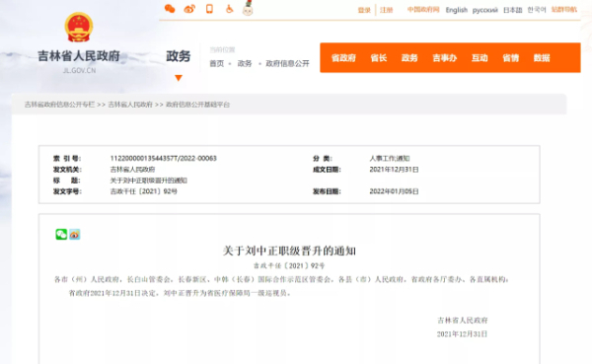Click the 吉林省人民政府 site title
592x364 pixels.
pyautogui.click(x=79, y=56)
